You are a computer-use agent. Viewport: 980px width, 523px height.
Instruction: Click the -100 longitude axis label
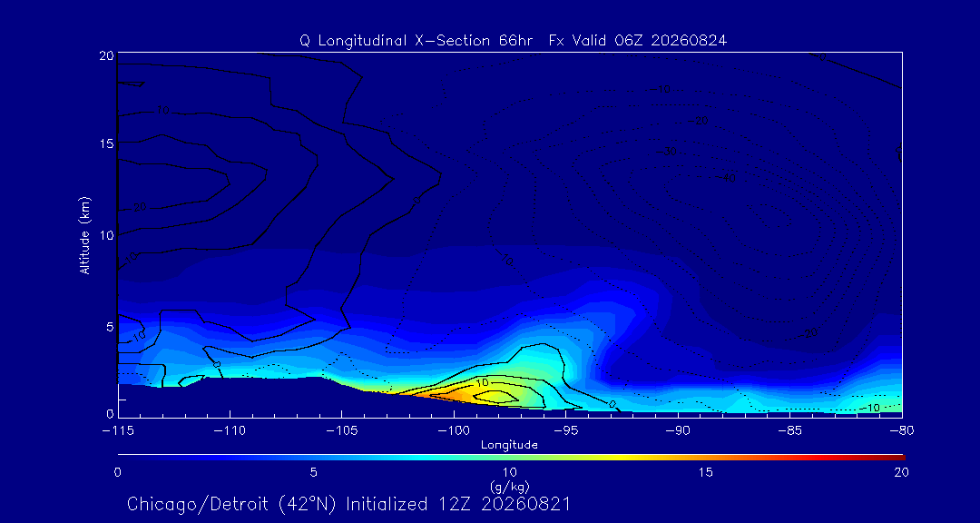point(454,431)
